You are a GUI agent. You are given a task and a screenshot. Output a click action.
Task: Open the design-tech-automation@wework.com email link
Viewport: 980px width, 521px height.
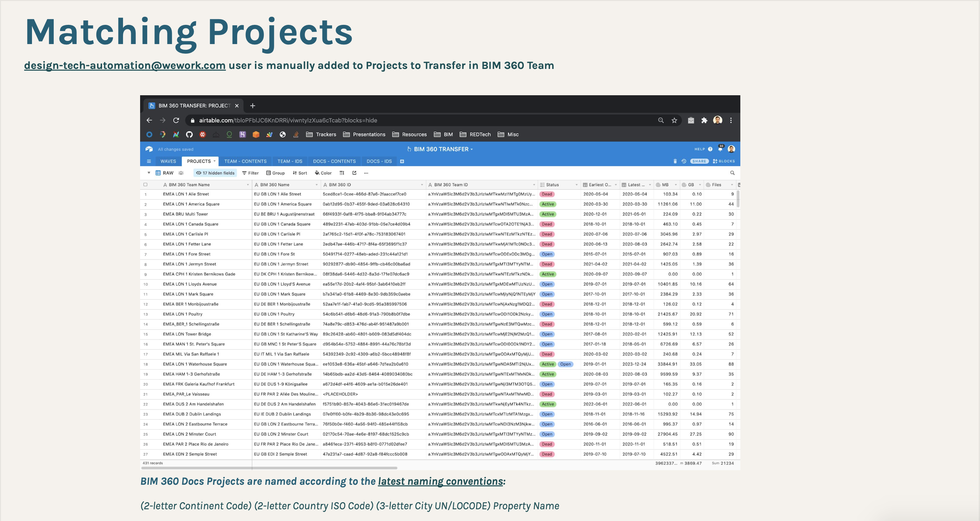point(125,65)
